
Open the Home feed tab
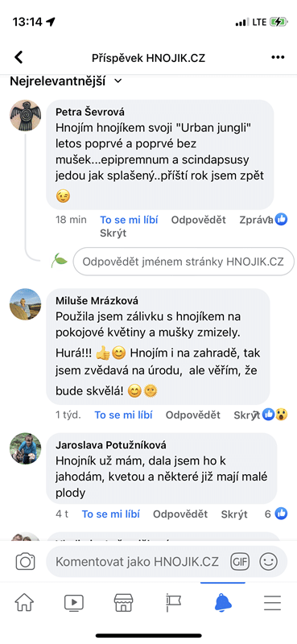pos(24,602)
